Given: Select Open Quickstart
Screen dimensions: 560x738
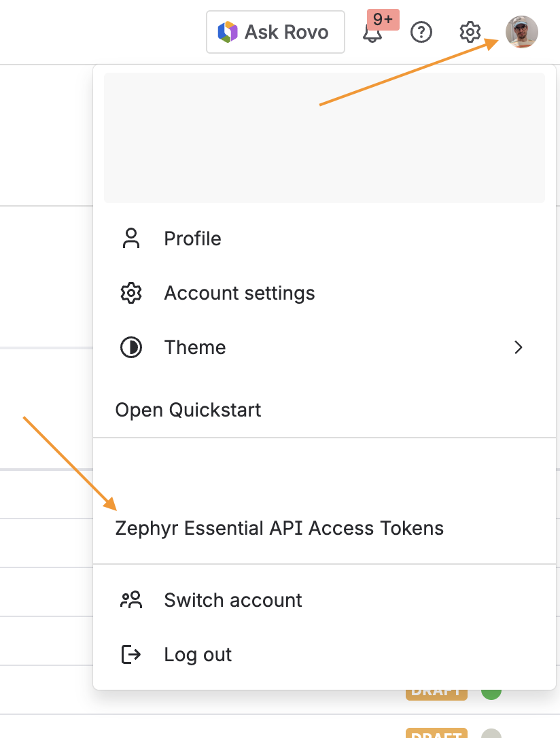Looking at the screenshot, I should (x=188, y=410).
